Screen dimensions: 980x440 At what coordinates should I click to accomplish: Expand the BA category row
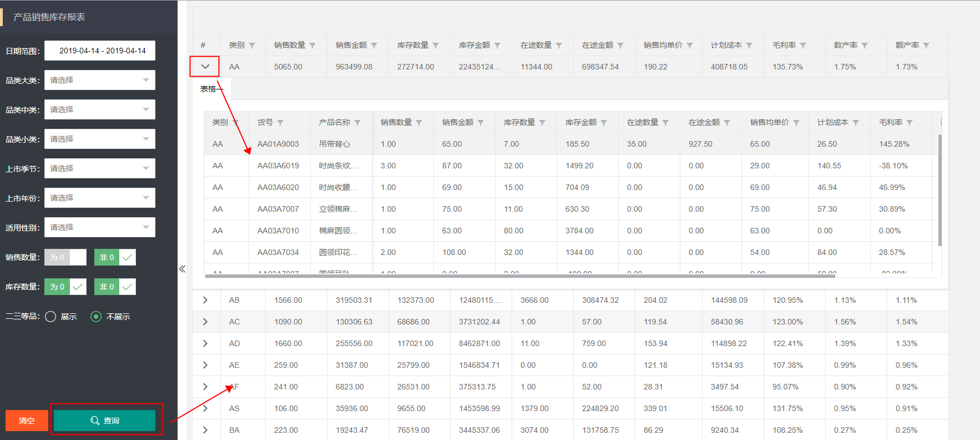point(205,430)
